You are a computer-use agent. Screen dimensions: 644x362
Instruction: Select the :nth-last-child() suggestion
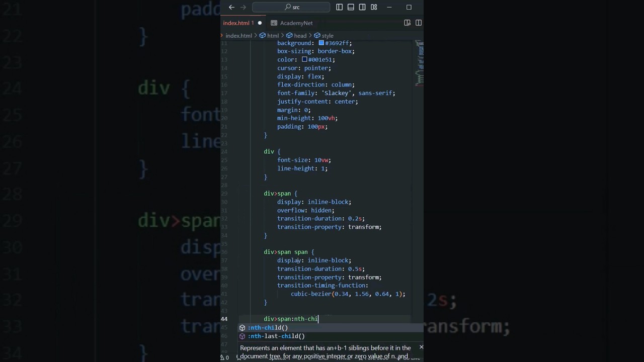pos(276,336)
